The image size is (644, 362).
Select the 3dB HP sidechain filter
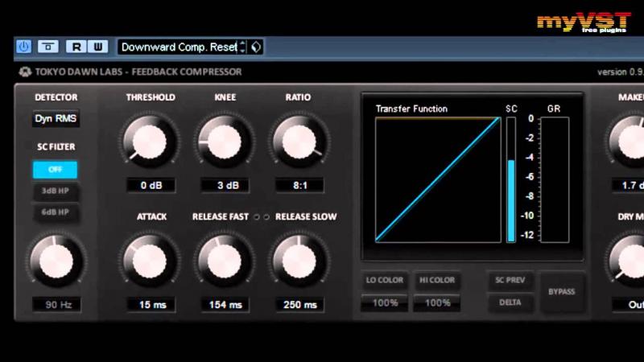(55, 191)
